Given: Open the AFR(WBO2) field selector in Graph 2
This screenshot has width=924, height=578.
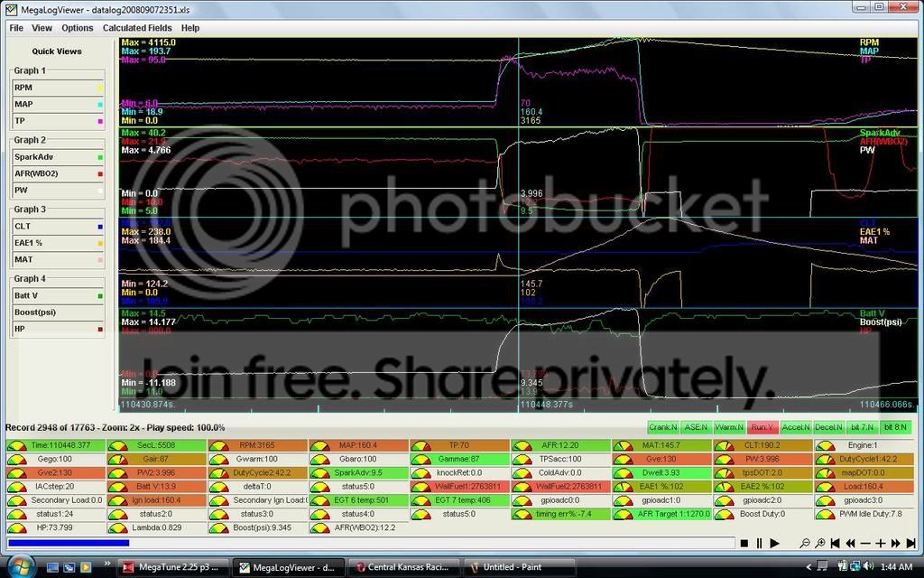Looking at the screenshot, I should (x=59, y=174).
